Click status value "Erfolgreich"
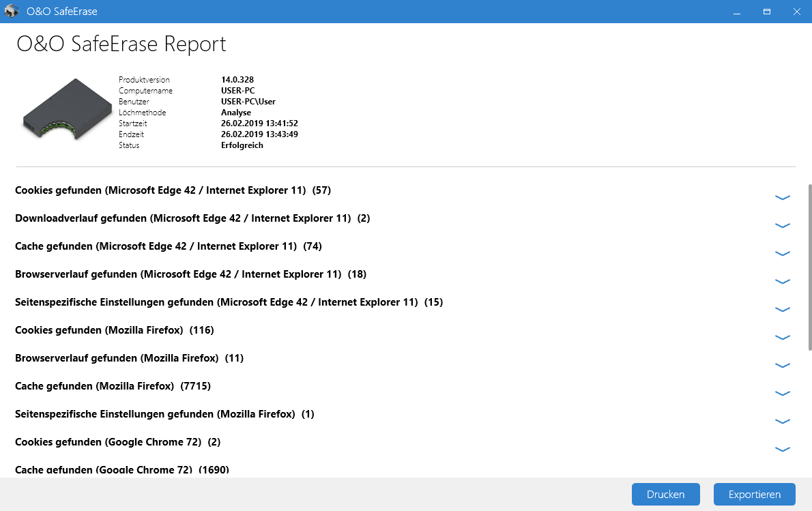Viewport: 812px width, 511px height. [x=242, y=145]
